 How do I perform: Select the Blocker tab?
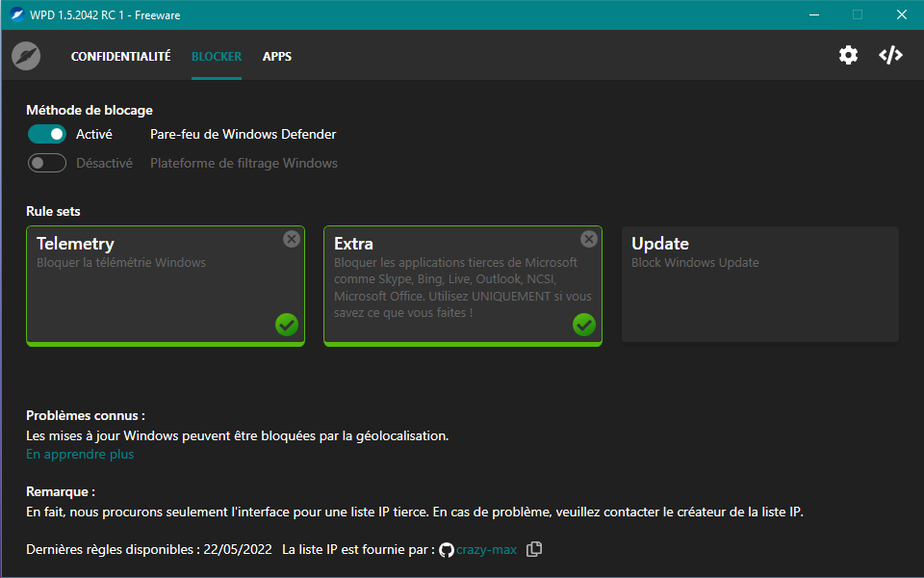point(217,56)
